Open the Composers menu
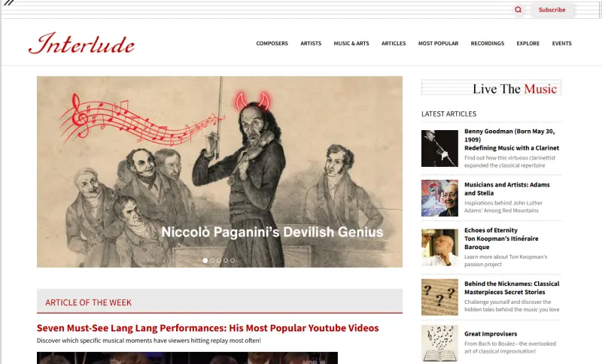The image size is (602, 364). (272, 44)
